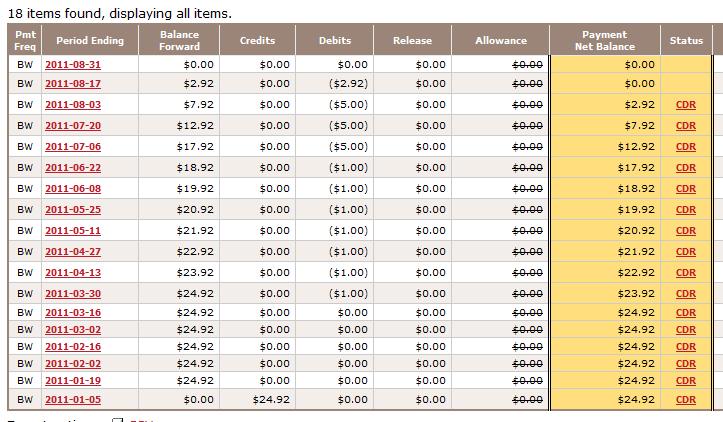Open the 2011-04-27 period details
723x422 pixels.
tap(73, 252)
